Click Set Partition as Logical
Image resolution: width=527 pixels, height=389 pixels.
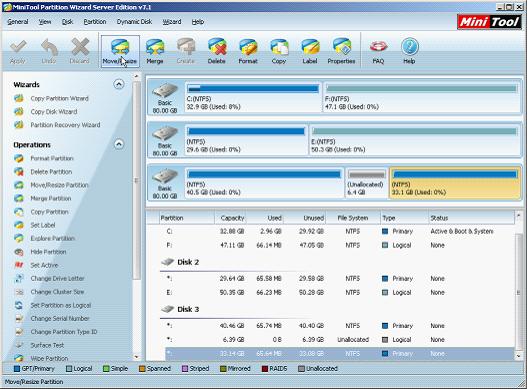coord(60,305)
